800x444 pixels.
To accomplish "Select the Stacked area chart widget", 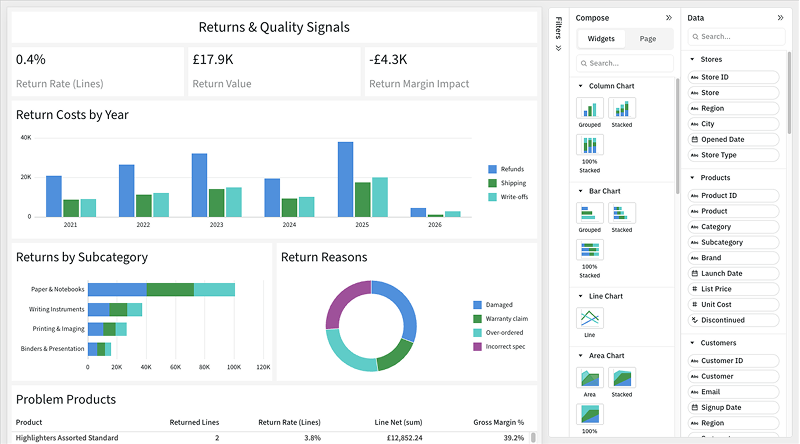I will (622, 378).
